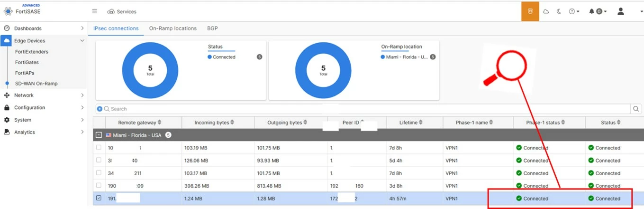Image resolution: width=644 pixels, height=209 pixels.
Task: Sort by Peer ID column
Action: (x=354, y=123)
